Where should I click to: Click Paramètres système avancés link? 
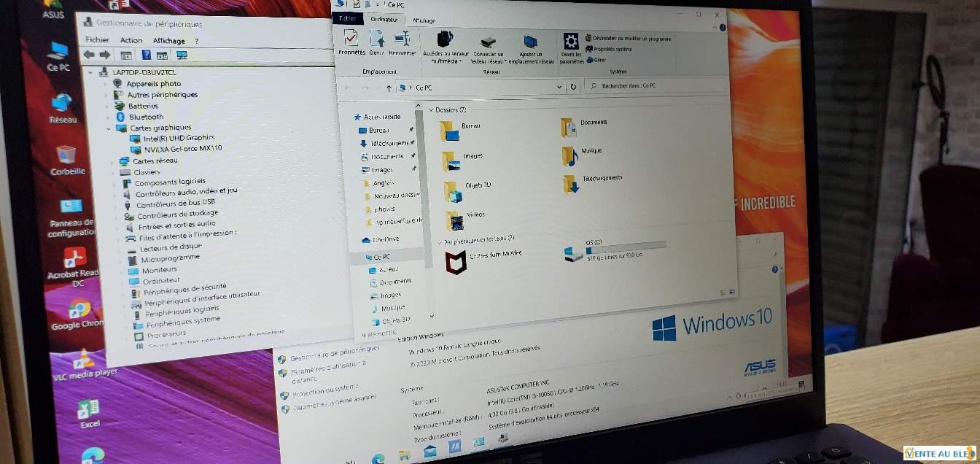pyautogui.click(x=335, y=403)
